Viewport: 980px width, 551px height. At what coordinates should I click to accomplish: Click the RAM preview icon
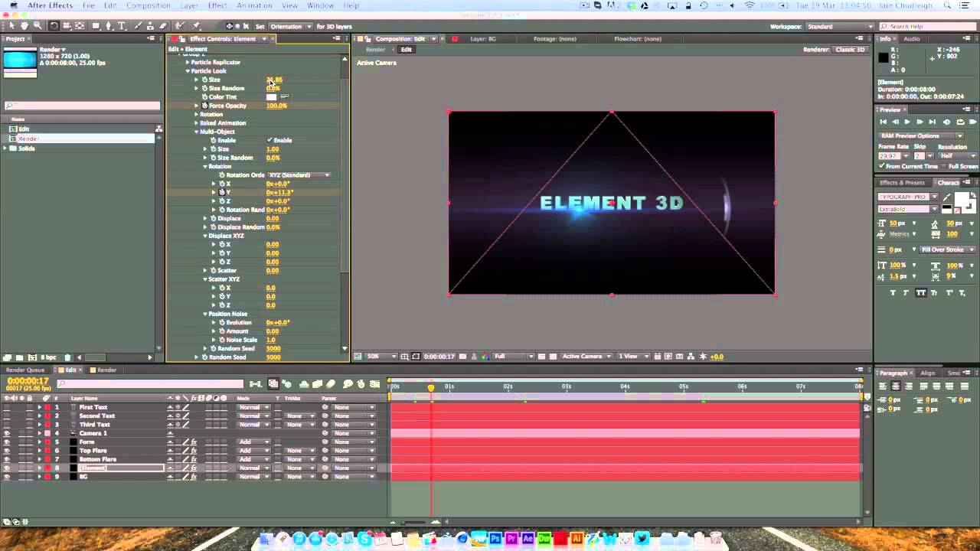coord(973,122)
